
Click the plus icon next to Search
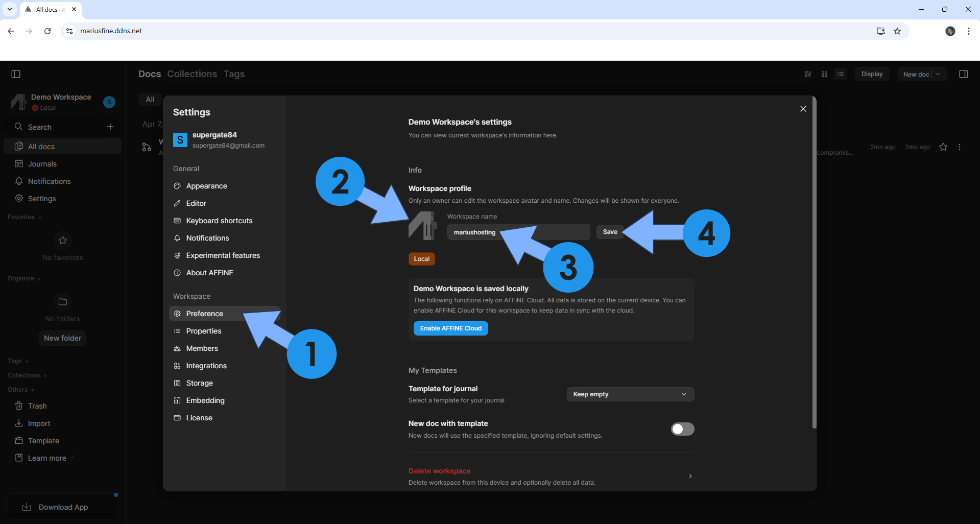(x=110, y=127)
